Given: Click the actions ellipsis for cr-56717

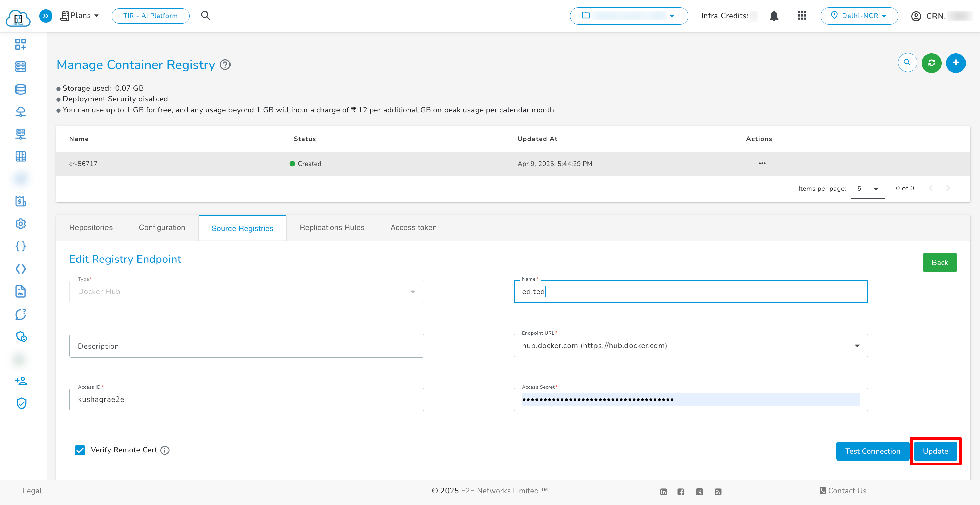Looking at the screenshot, I should 762,163.
